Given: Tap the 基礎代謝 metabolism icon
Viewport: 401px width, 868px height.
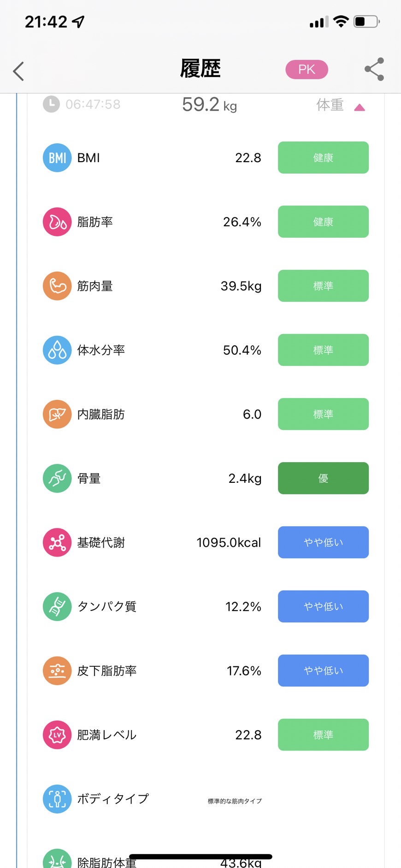Looking at the screenshot, I should tap(57, 542).
